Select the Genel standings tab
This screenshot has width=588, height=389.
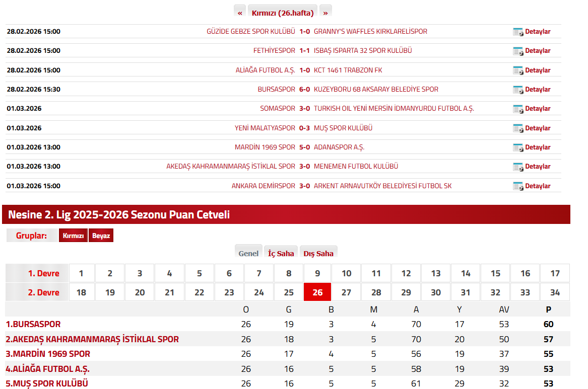click(248, 253)
